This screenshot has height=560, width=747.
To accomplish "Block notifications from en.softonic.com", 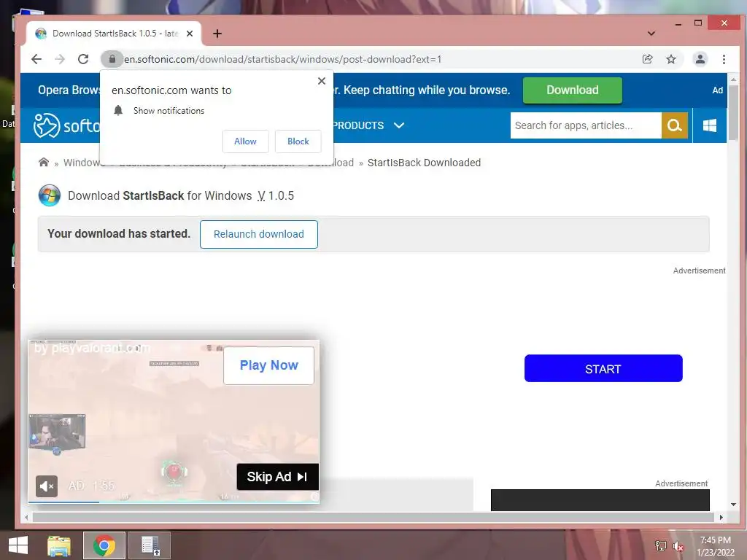I will pyautogui.click(x=298, y=141).
